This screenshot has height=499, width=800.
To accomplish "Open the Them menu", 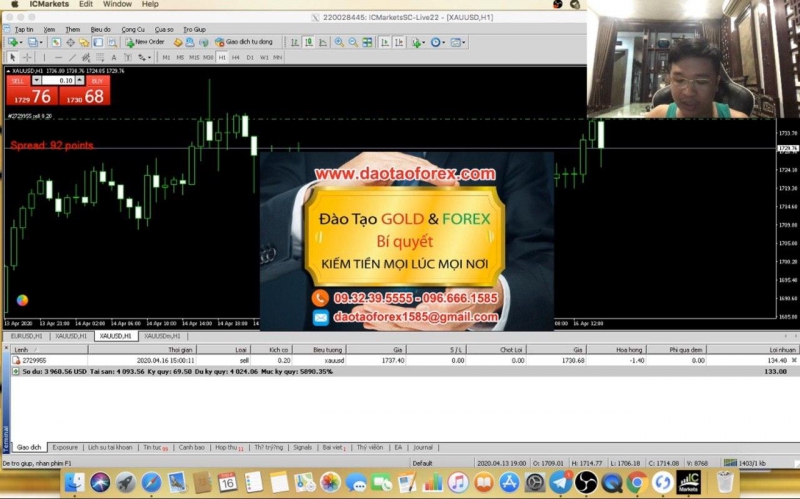I will 72,30.
